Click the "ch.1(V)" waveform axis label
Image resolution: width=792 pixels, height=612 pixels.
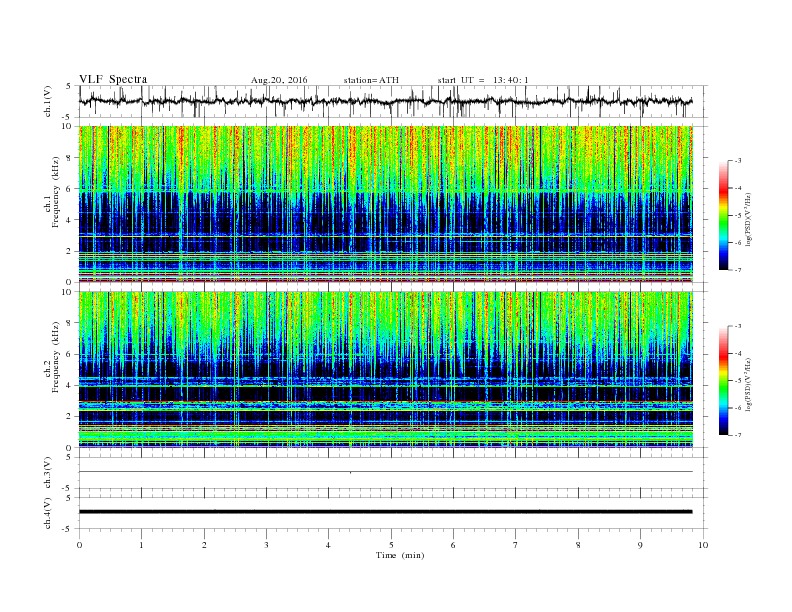(48, 103)
